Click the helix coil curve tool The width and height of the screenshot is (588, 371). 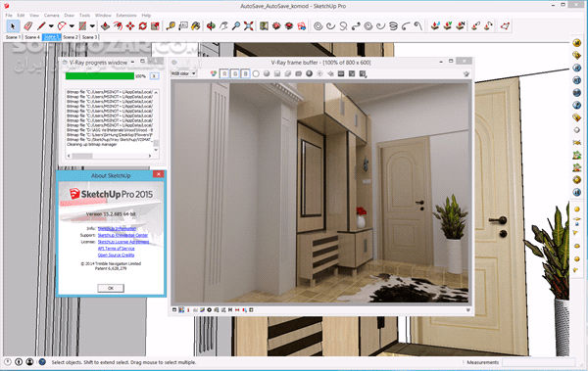pyautogui.click(x=393, y=26)
